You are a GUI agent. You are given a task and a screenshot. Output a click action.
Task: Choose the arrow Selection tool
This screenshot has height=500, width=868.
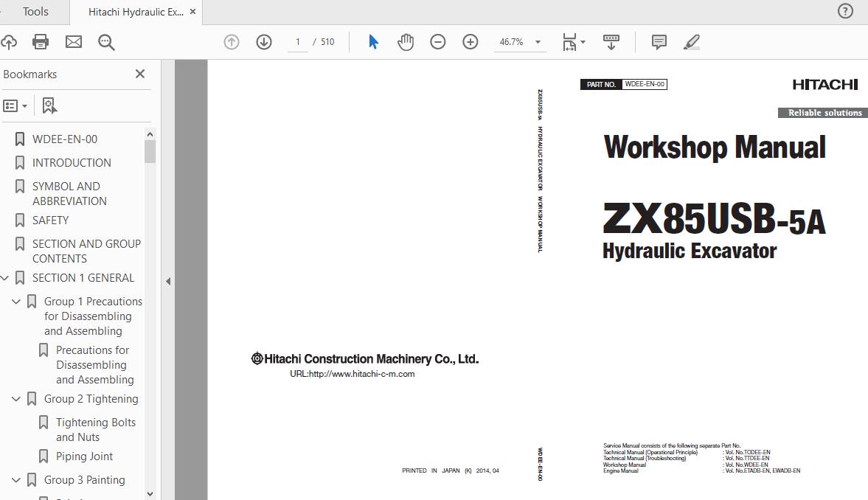(x=373, y=42)
